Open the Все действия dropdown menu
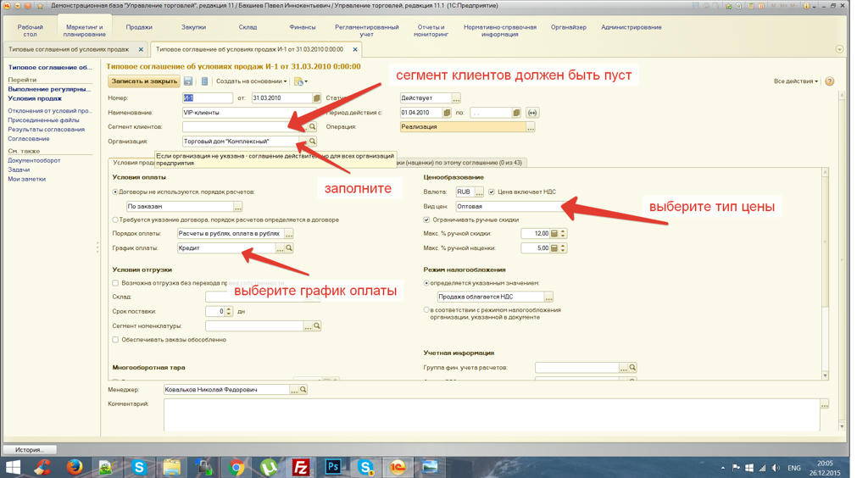This screenshot has height=478, width=868. click(795, 81)
